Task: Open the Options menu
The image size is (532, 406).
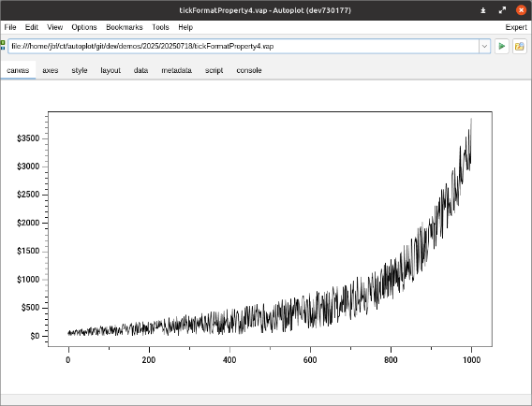Action: point(84,27)
